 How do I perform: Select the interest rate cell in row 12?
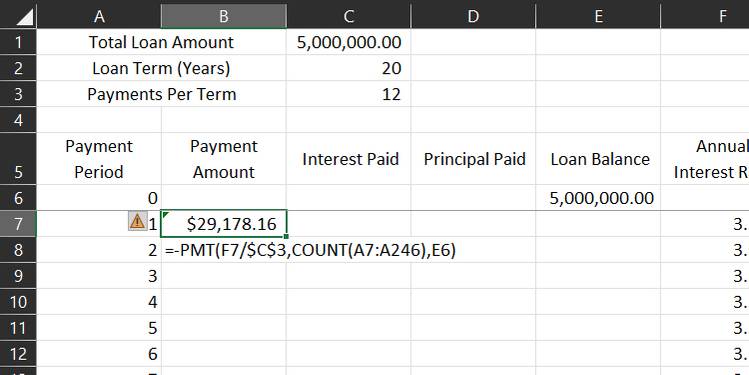click(705, 354)
